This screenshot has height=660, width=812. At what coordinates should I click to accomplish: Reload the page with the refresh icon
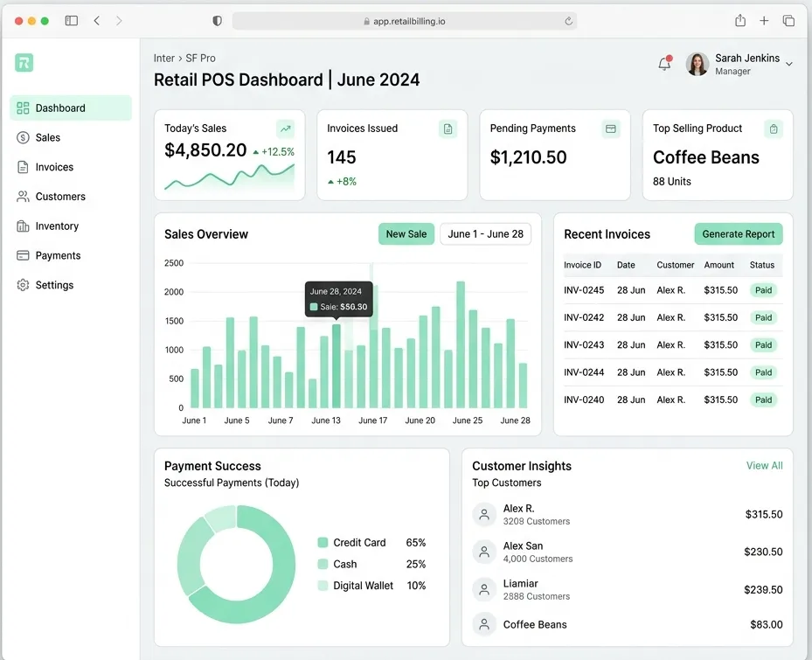[x=568, y=21]
